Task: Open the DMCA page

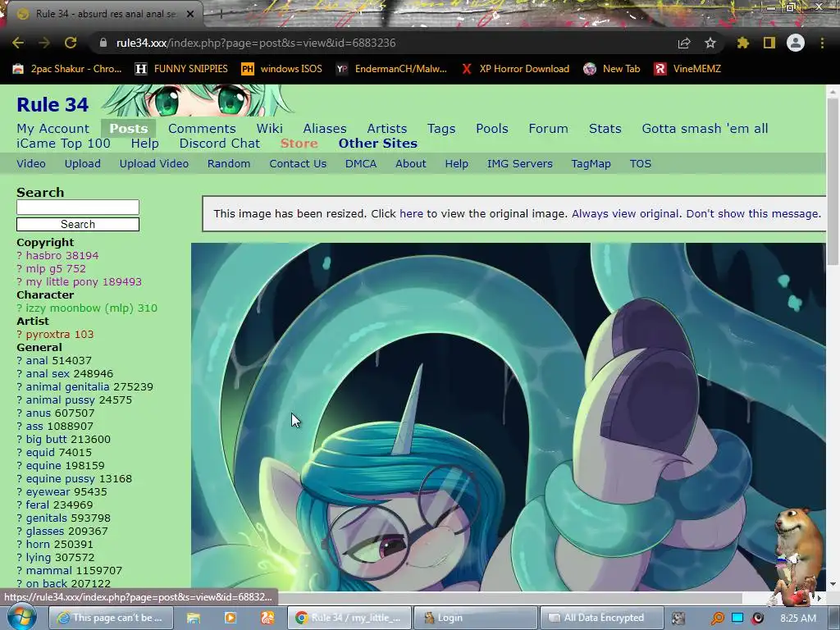Action: pyautogui.click(x=361, y=163)
